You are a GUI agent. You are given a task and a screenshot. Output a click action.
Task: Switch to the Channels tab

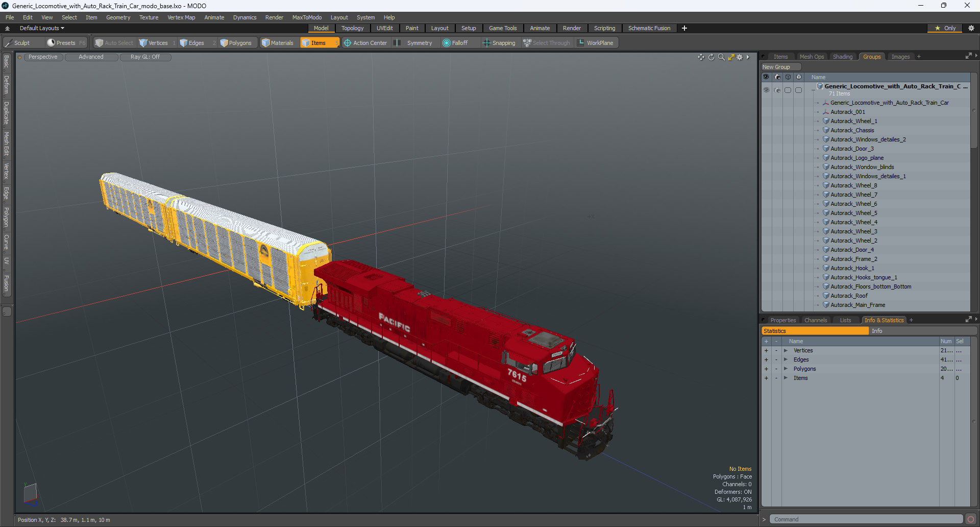[816, 320]
